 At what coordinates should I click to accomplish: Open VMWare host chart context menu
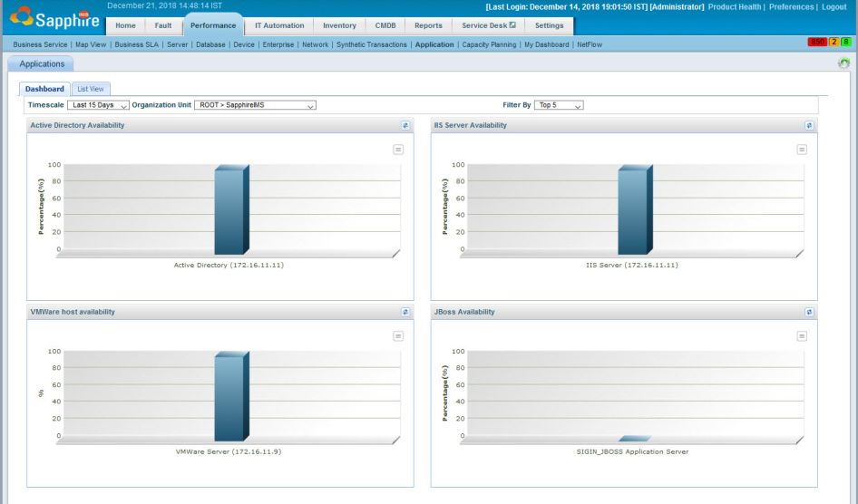[398, 336]
